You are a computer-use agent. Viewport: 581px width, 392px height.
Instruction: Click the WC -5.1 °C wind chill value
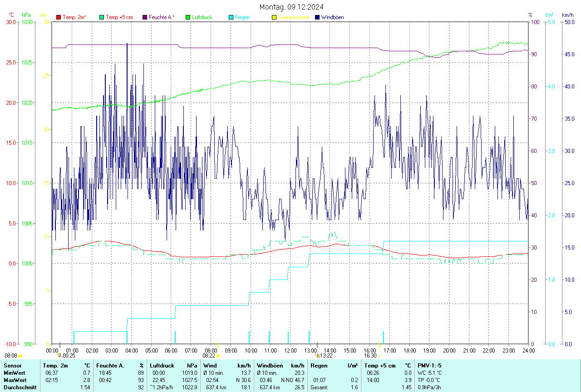click(x=429, y=372)
